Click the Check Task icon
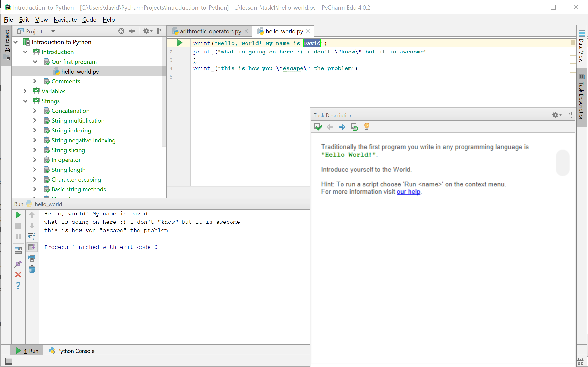 pyautogui.click(x=318, y=127)
